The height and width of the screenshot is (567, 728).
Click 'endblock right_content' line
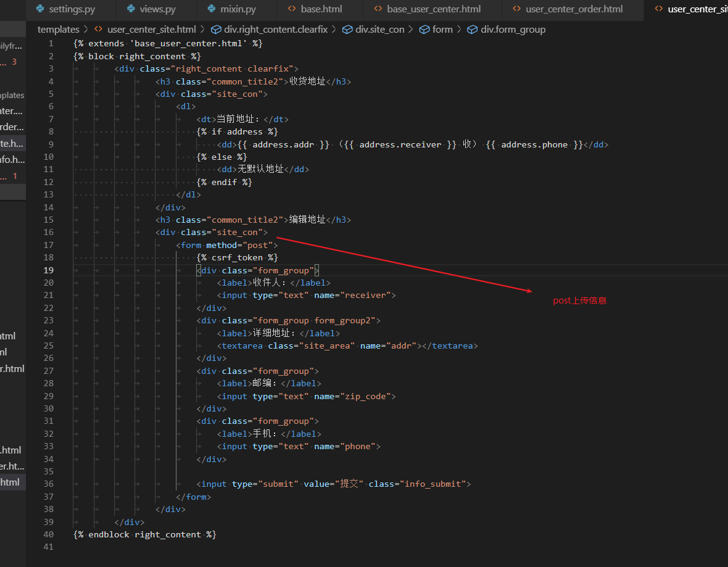(x=145, y=534)
